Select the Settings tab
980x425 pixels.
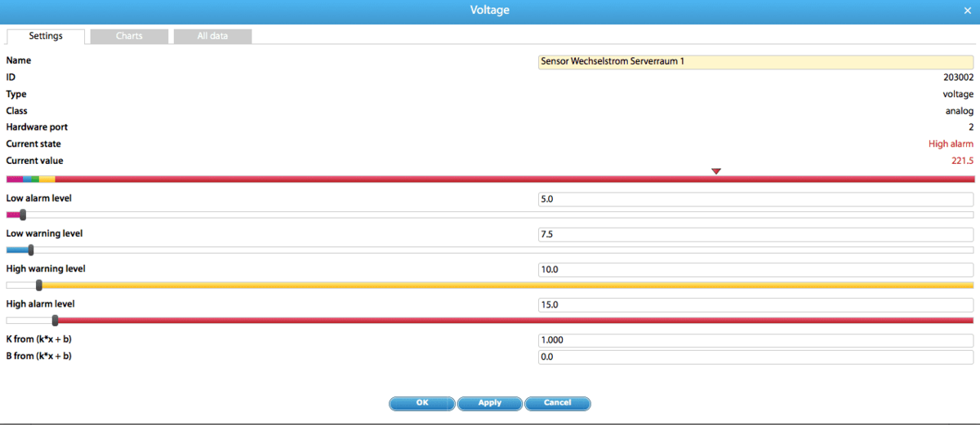coord(46,37)
